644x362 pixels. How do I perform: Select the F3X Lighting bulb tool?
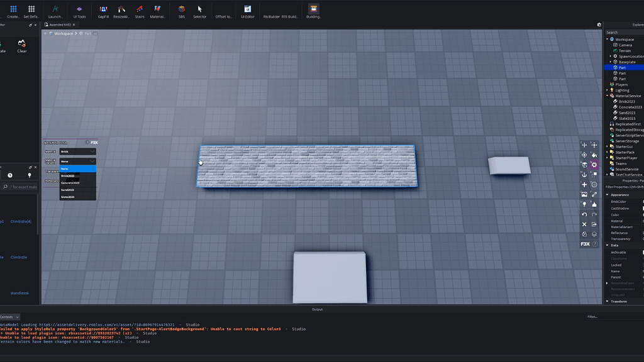point(584,204)
